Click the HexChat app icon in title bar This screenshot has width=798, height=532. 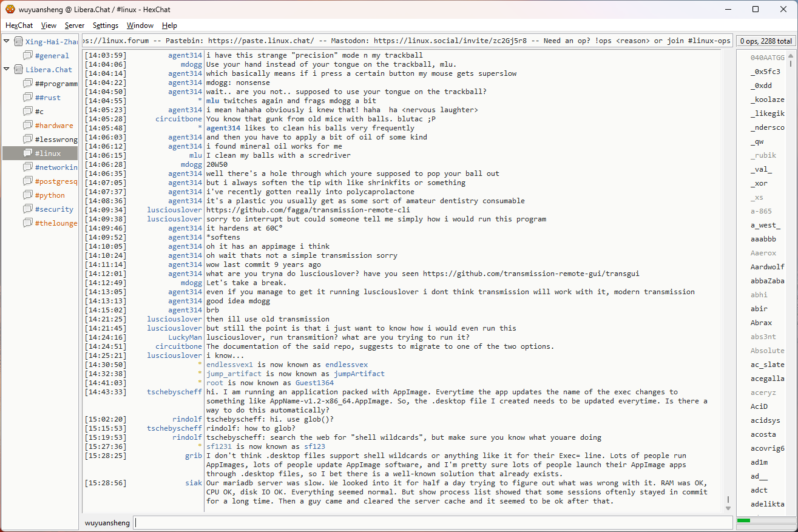click(10, 9)
